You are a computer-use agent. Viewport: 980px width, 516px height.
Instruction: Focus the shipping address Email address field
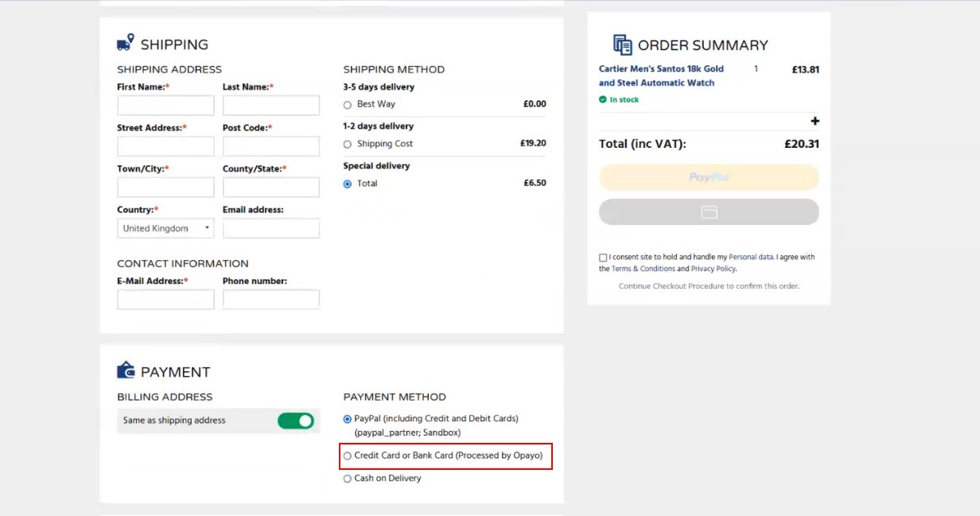[x=271, y=228]
